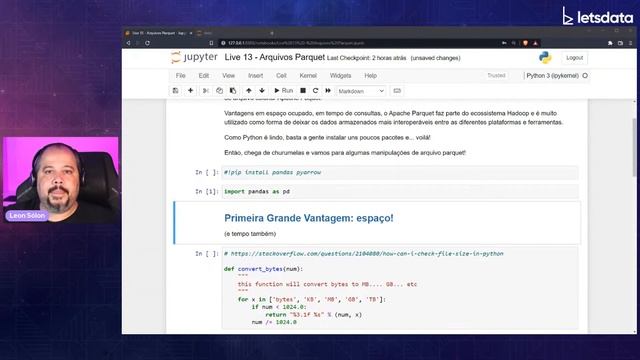The image size is (640, 360).
Task: Cut selected cells with scissors icon
Action: point(206,91)
